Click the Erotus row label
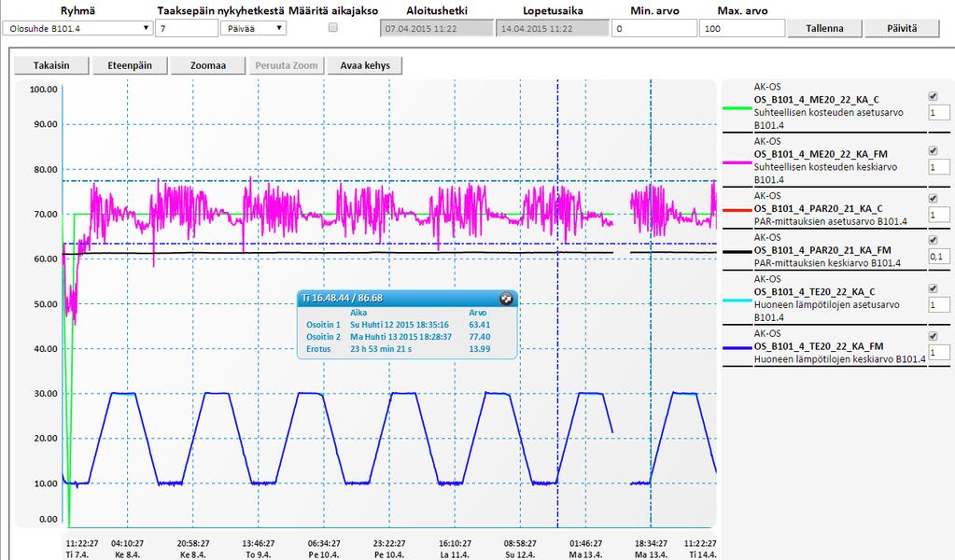955x560 pixels. 318,349
